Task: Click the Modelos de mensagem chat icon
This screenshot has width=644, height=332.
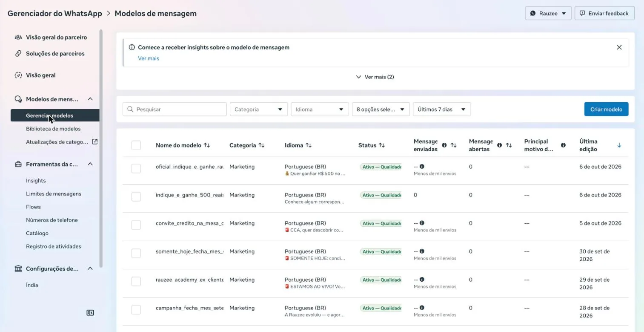Action: tap(18, 99)
